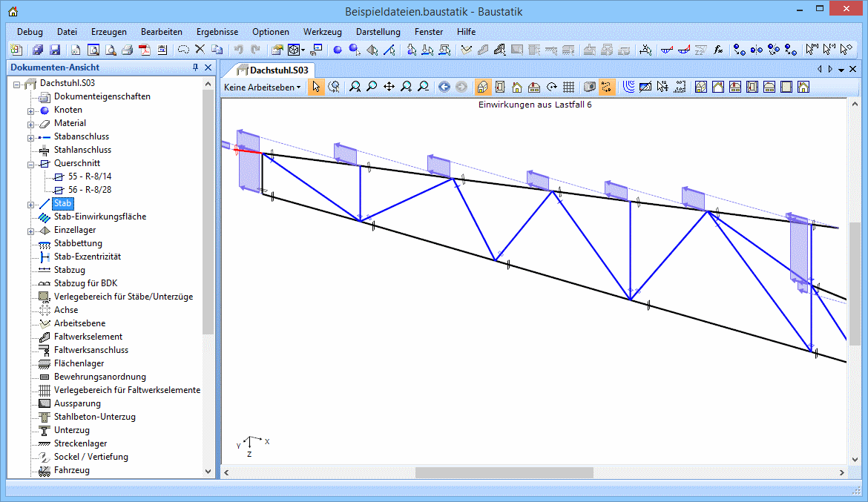Select the pan (four-arrow) view tool
The image size is (868, 502).
point(389,87)
